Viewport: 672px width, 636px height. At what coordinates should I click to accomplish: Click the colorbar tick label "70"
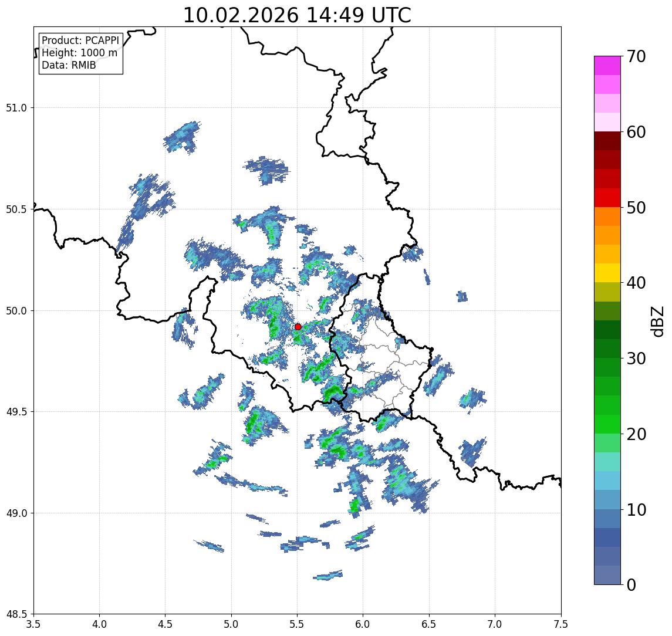point(636,56)
